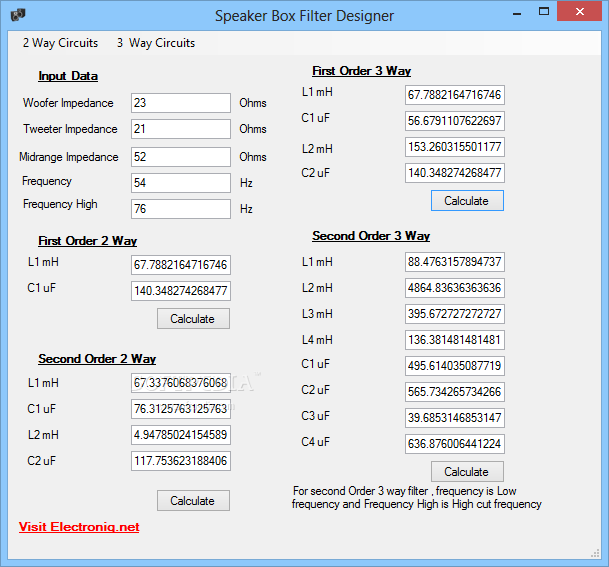Minimize the Speaker Box Filter Designer window
609x567 pixels.
517,13
